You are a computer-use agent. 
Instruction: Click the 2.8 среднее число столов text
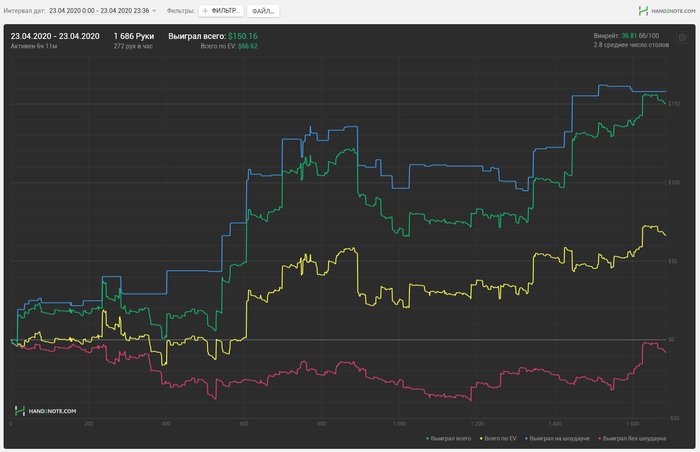(x=631, y=45)
